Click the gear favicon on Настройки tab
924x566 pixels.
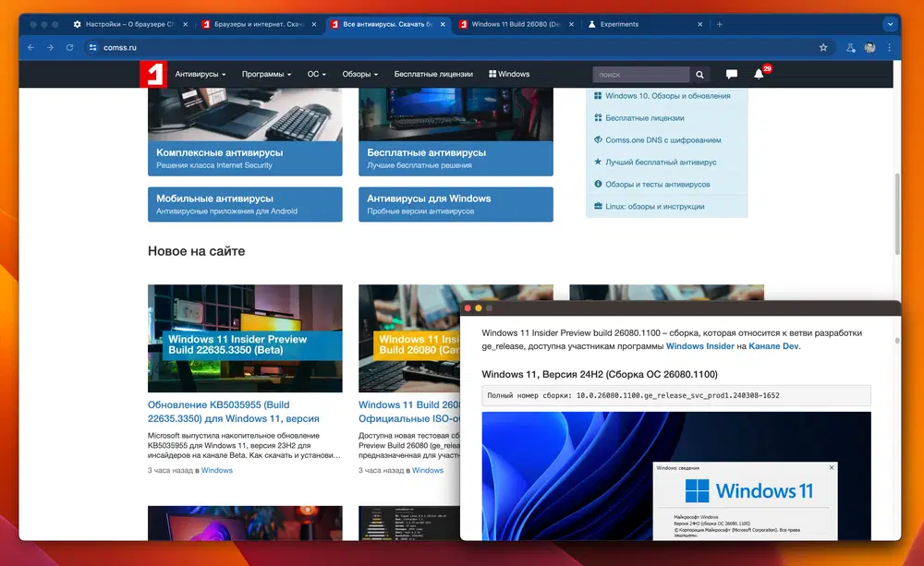[78, 24]
